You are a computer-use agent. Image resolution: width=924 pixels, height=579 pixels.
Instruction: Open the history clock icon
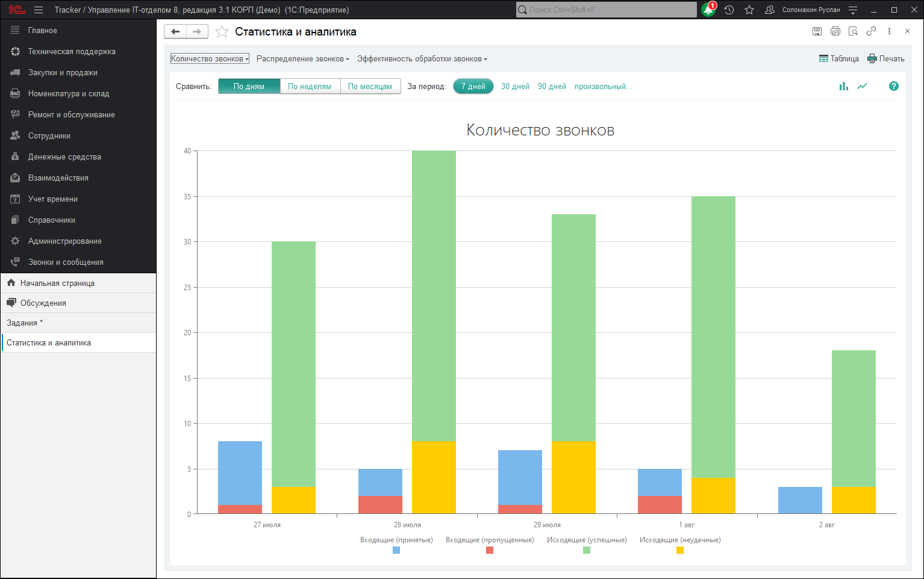tap(729, 10)
